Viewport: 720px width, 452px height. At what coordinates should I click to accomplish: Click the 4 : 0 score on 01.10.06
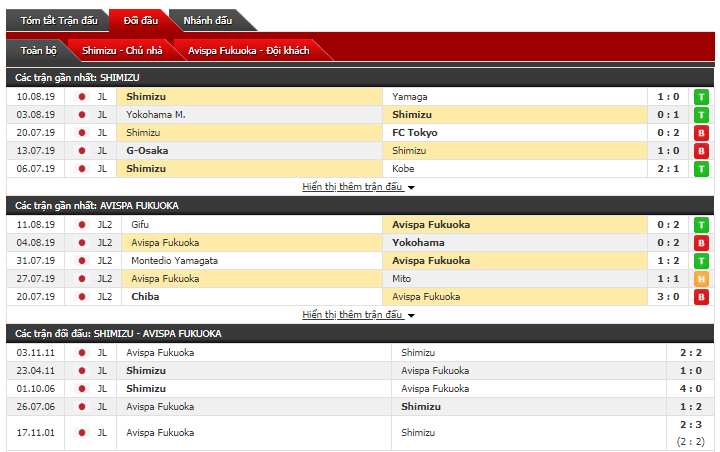coord(691,389)
